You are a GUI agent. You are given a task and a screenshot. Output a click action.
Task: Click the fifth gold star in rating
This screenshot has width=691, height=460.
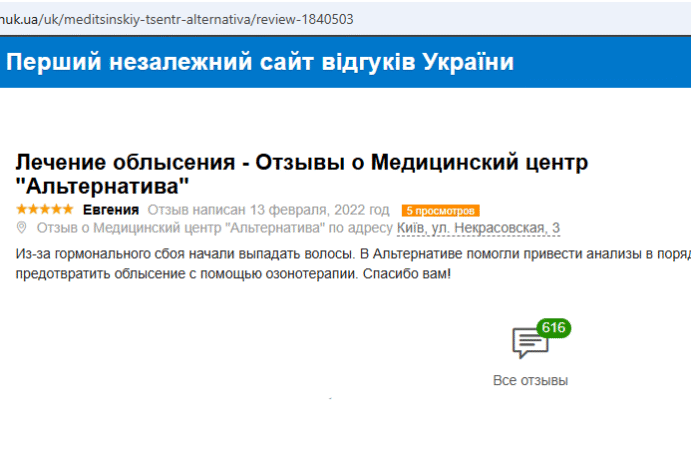(68, 210)
